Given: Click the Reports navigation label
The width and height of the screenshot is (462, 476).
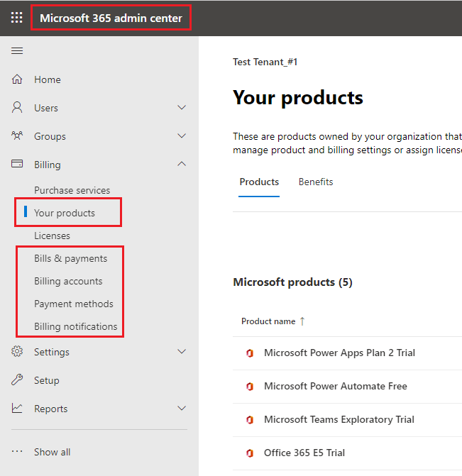Looking at the screenshot, I should pos(50,409).
